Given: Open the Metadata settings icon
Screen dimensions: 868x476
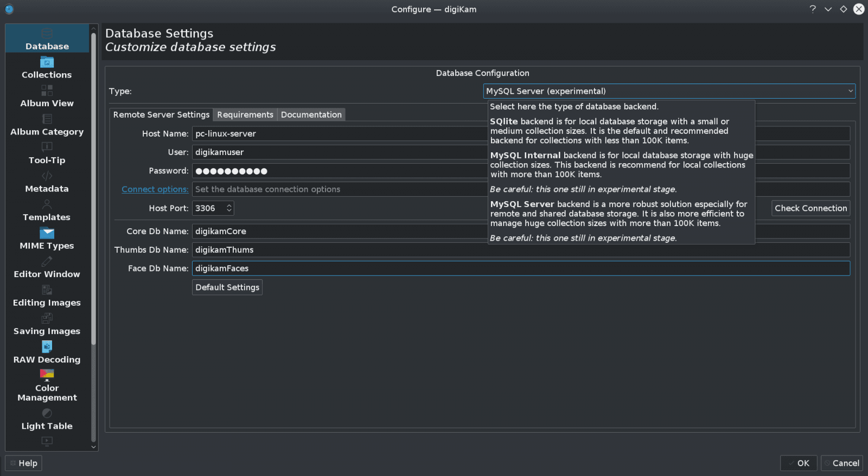Looking at the screenshot, I should (47, 176).
